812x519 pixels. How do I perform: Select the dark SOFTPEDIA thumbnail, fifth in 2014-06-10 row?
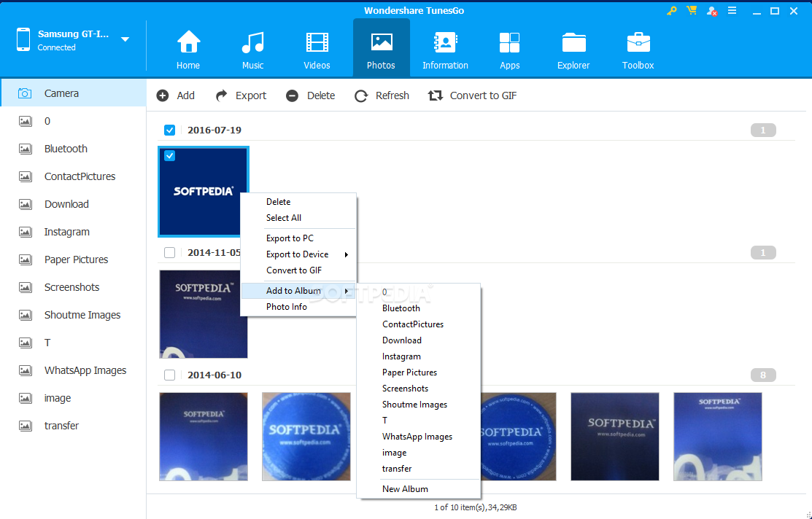pyautogui.click(x=615, y=437)
